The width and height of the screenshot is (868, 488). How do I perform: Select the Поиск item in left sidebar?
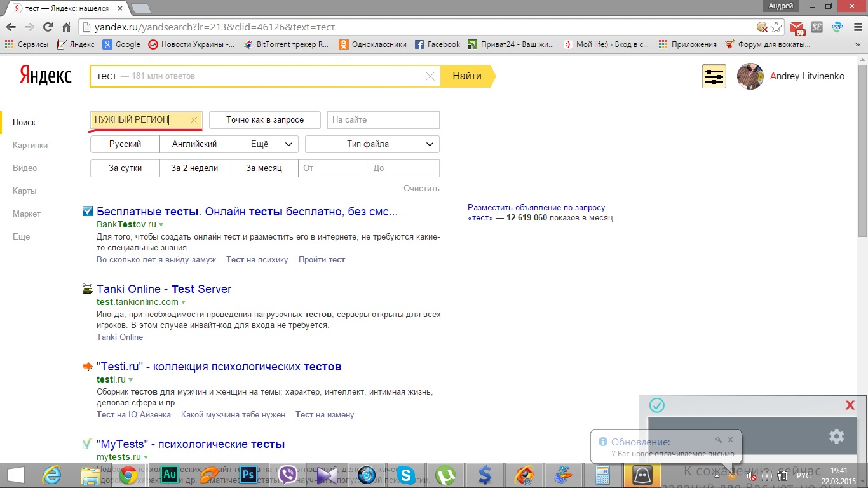click(x=24, y=122)
